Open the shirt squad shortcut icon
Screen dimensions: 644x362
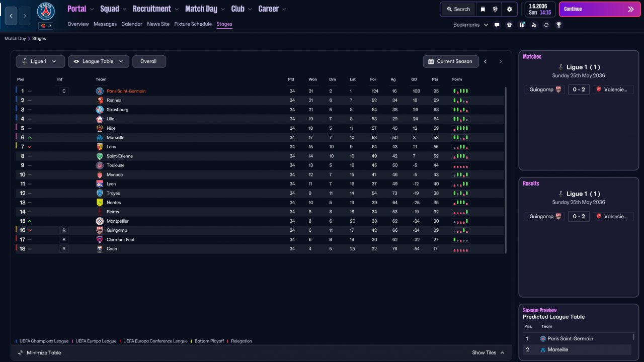[x=509, y=25]
